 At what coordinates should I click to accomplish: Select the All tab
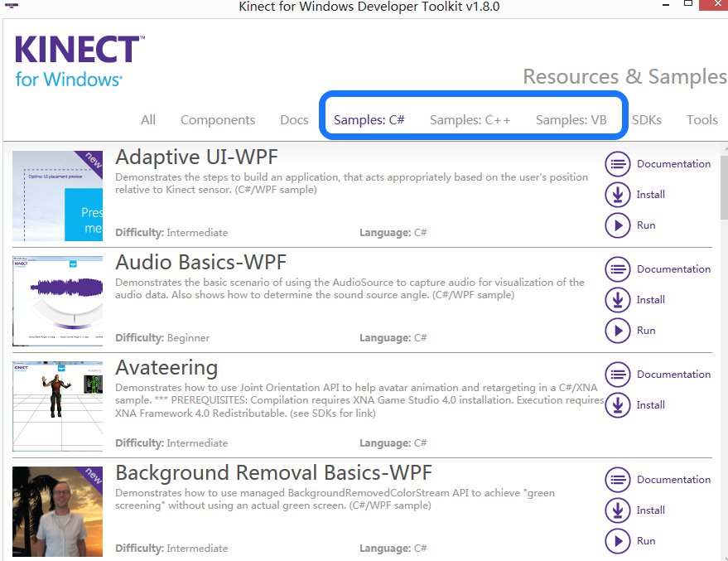(148, 120)
